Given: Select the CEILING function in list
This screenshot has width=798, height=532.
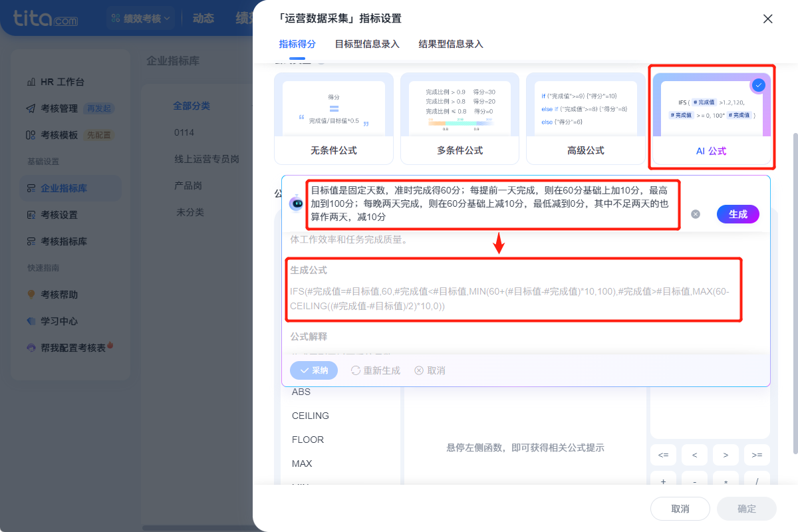Looking at the screenshot, I should (311, 416).
